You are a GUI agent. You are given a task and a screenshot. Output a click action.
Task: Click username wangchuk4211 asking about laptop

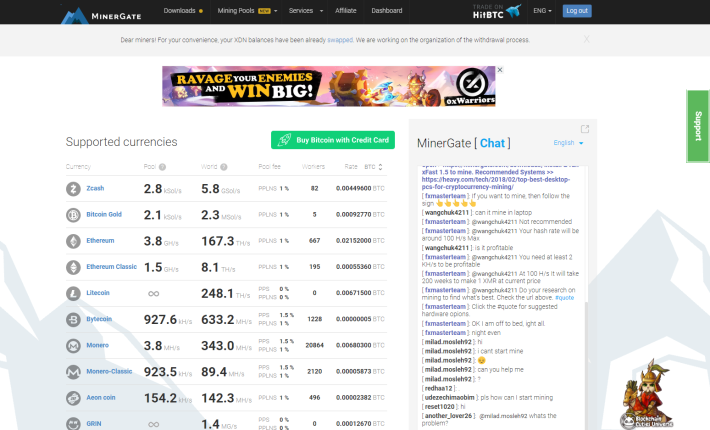click(x=446, y=213)
